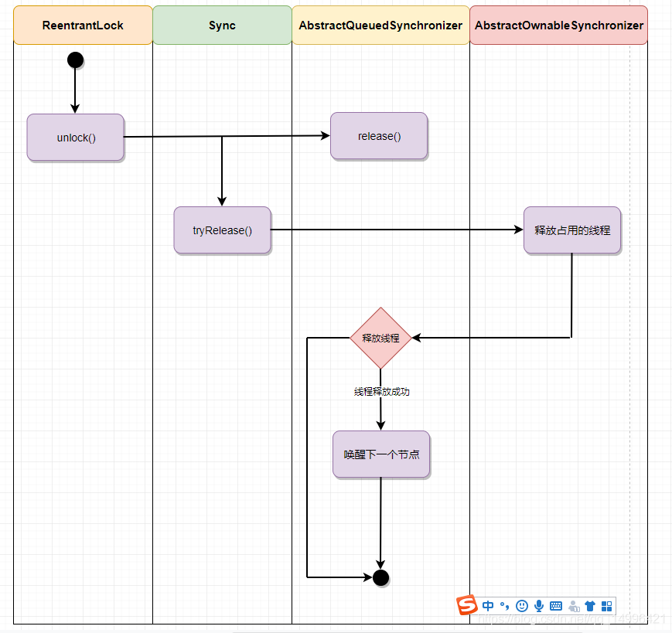This screenshot has height=633, width=672.
Task: Click the 线程释放成功 edge label
Action: coord(381,391)
